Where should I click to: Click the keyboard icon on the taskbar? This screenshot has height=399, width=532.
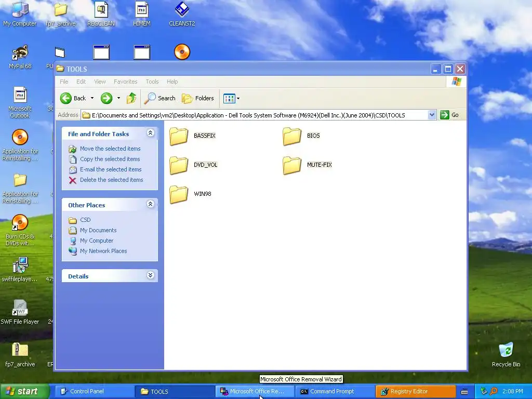click(x=464, y=392)
